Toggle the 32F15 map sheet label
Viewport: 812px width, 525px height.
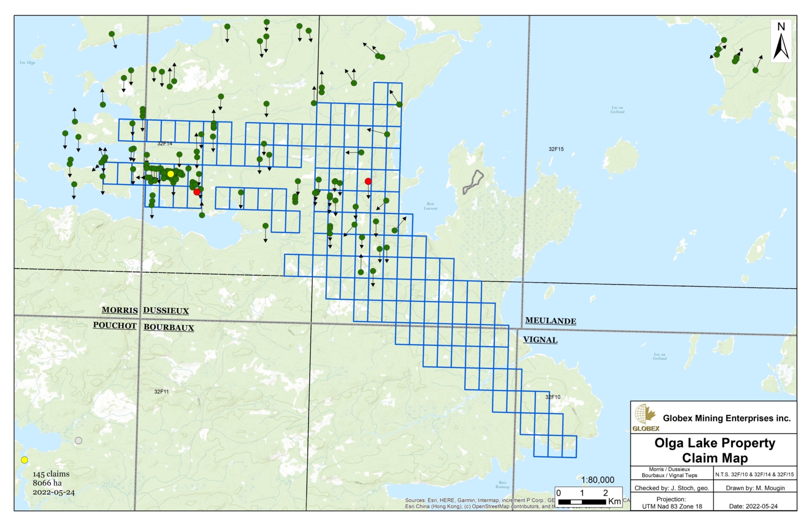pyautogui.click(x=556, y=149)
